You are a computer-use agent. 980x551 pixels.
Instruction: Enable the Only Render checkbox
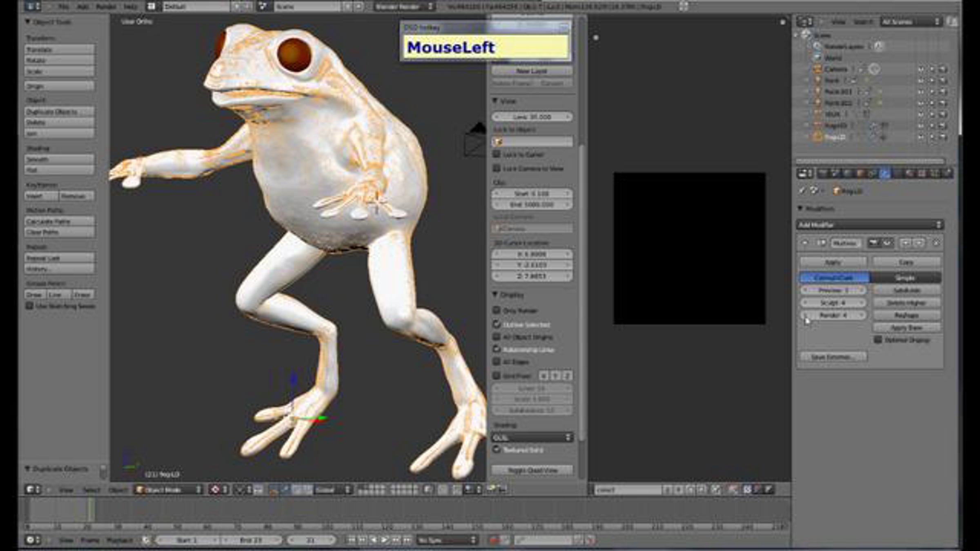click(x=497, y=310)
